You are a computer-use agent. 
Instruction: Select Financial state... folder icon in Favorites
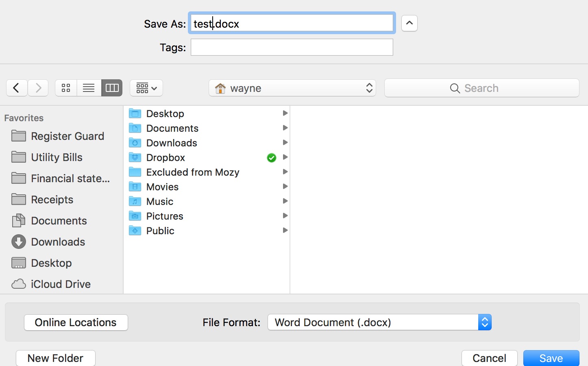(19, 178)
